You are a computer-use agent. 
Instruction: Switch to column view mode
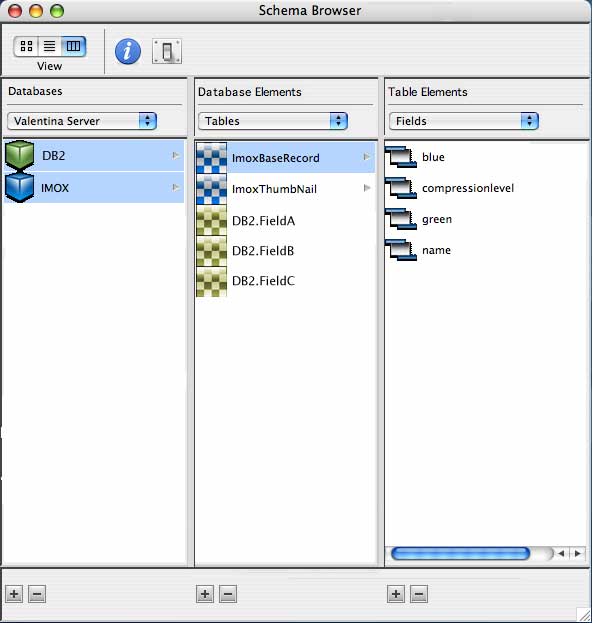point(73,46)
